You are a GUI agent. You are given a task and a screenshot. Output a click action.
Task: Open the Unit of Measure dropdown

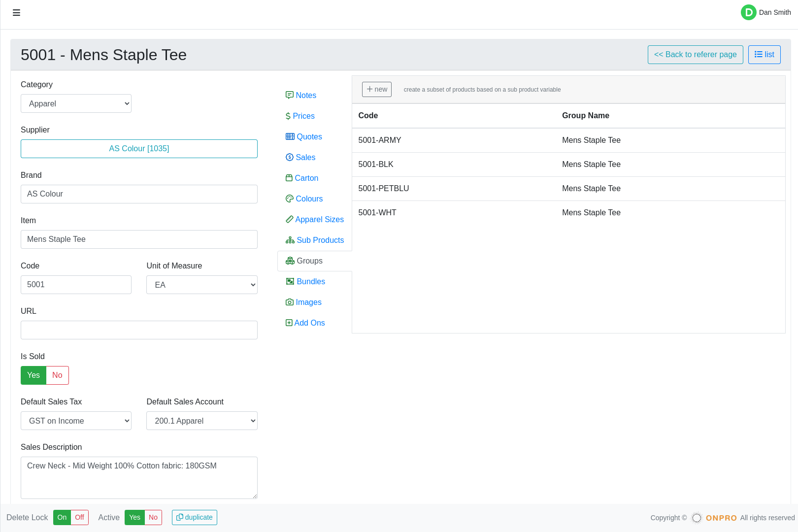pos(202,285)
